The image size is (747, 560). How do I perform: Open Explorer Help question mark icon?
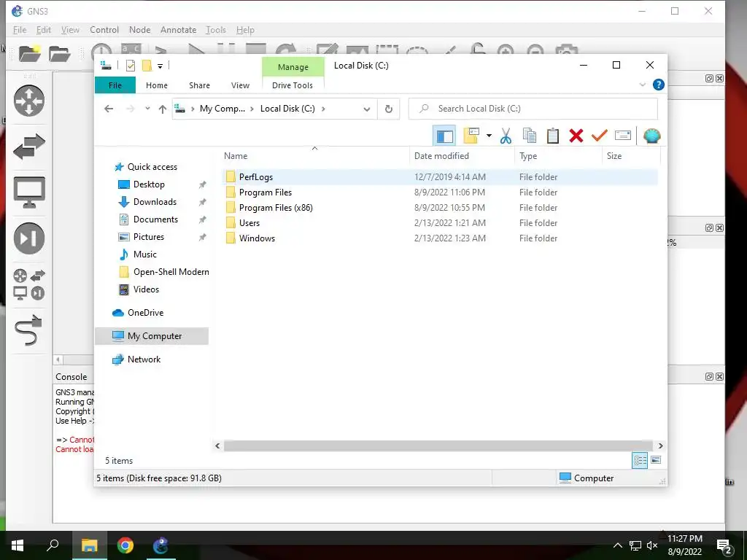[659, 85]
